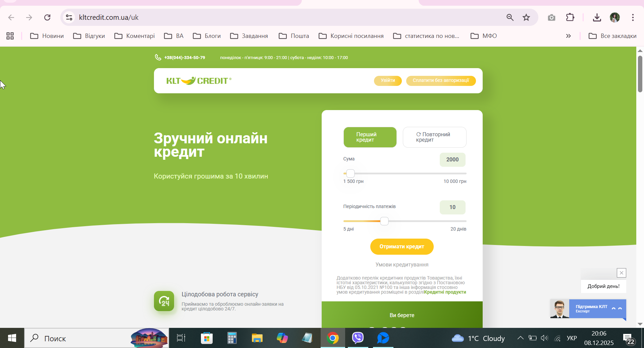Open the apps grid icon in bookmarks bar
Screen dimensions: 644x348
click(10, 36)
